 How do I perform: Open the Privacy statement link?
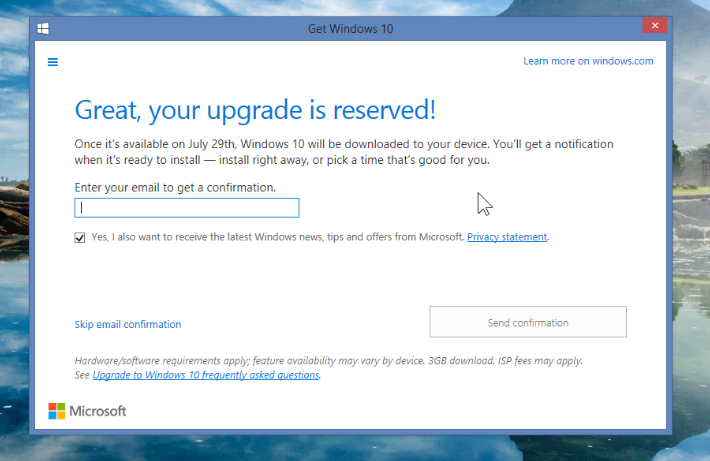click(507, 237)
